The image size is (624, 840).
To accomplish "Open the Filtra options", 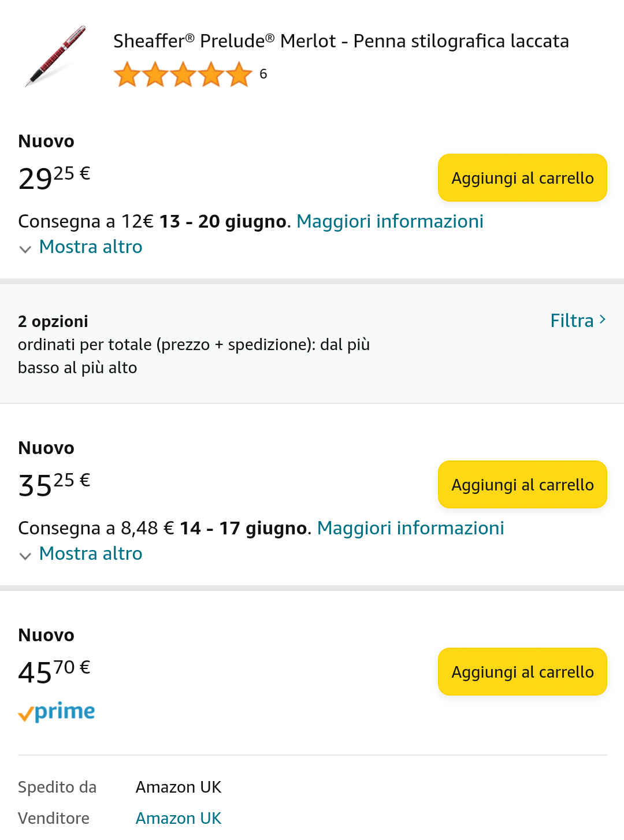I will [x=578, y=321].
